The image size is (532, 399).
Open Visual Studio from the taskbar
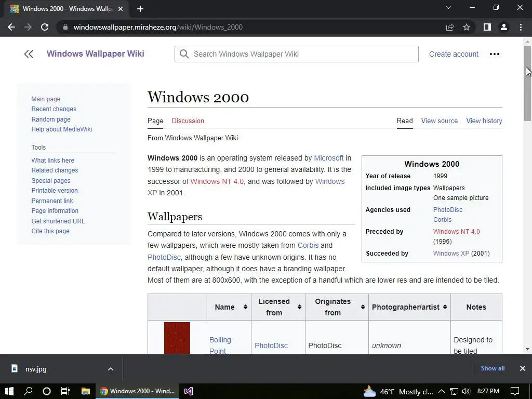pyautogui.click(x=189, y=391)
